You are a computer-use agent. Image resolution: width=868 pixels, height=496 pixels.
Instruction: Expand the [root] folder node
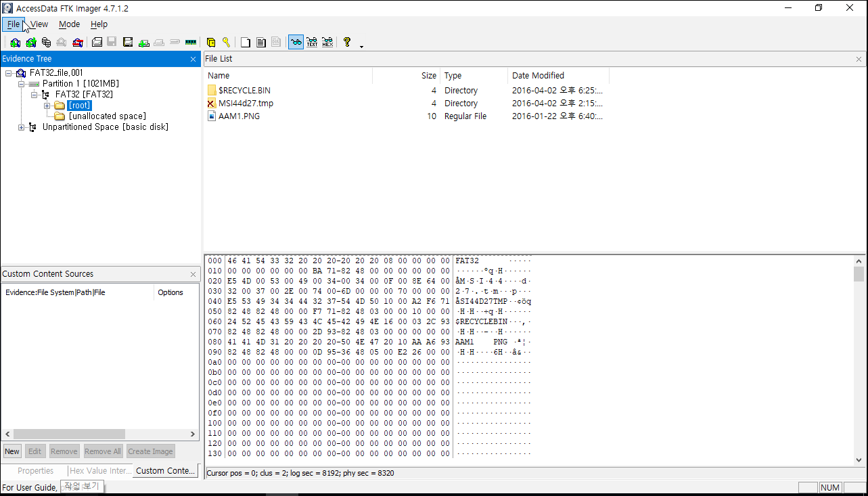click(x=47, y=106)
